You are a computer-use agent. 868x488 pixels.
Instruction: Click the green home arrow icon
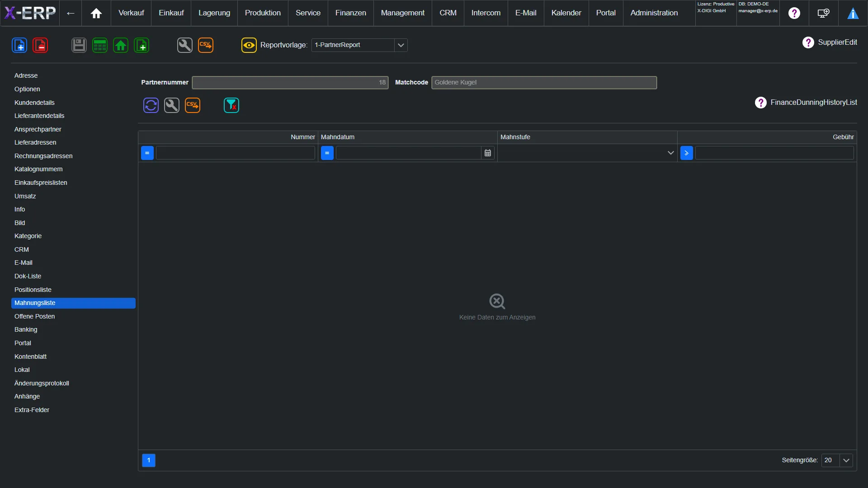(x=121, y=45)
